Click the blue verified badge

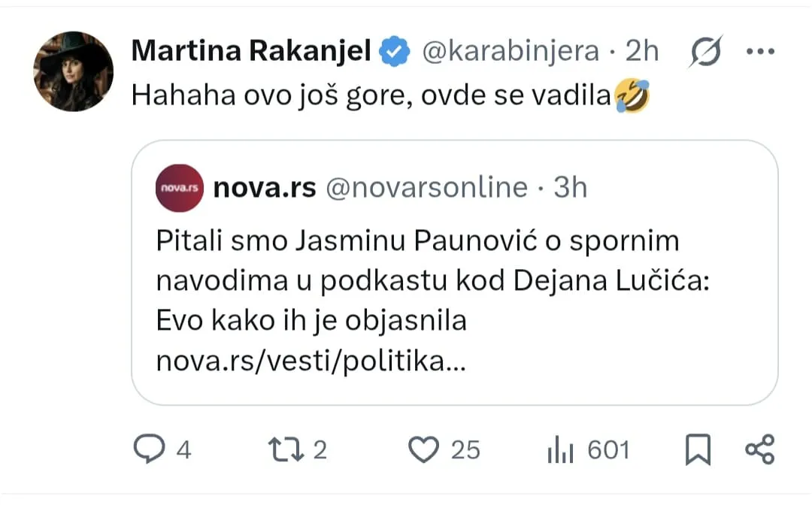(394, 51)
